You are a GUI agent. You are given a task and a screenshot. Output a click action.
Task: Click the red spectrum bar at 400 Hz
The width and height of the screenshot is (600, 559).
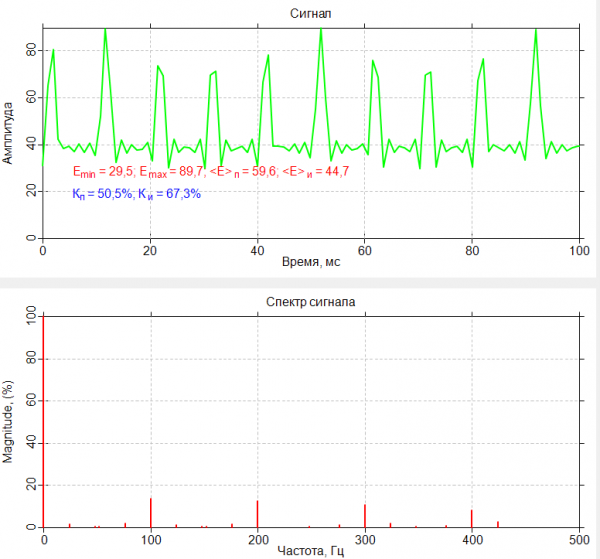click(x=471, y=518)
